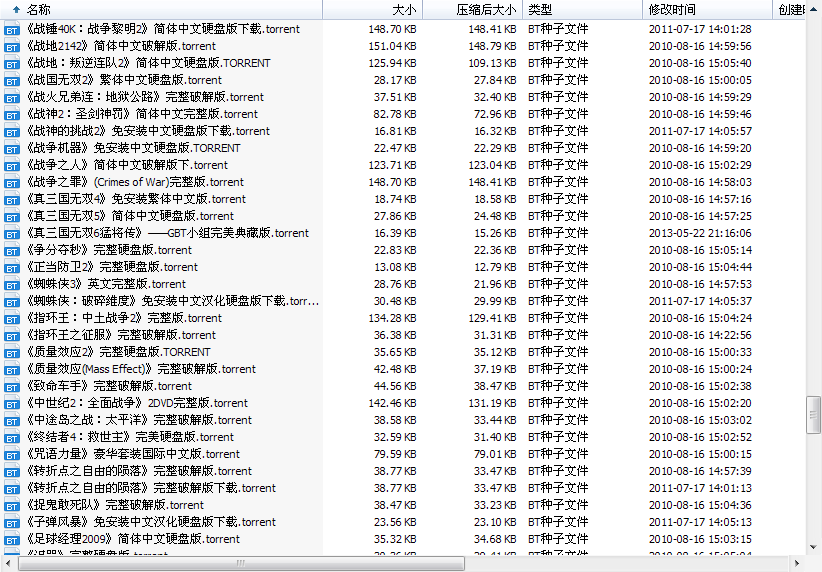Click BT icon beside 《蜘蛛侠3》 英文完整版

pos(12,284)
